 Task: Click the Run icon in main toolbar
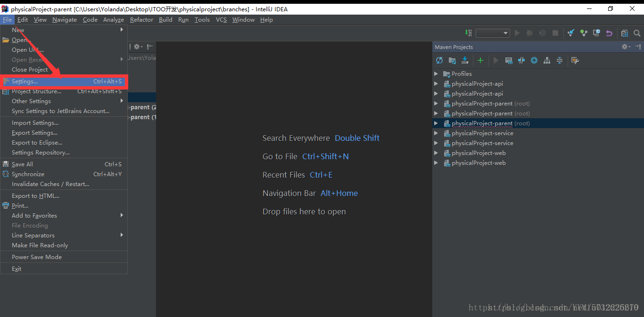point(517,33)
